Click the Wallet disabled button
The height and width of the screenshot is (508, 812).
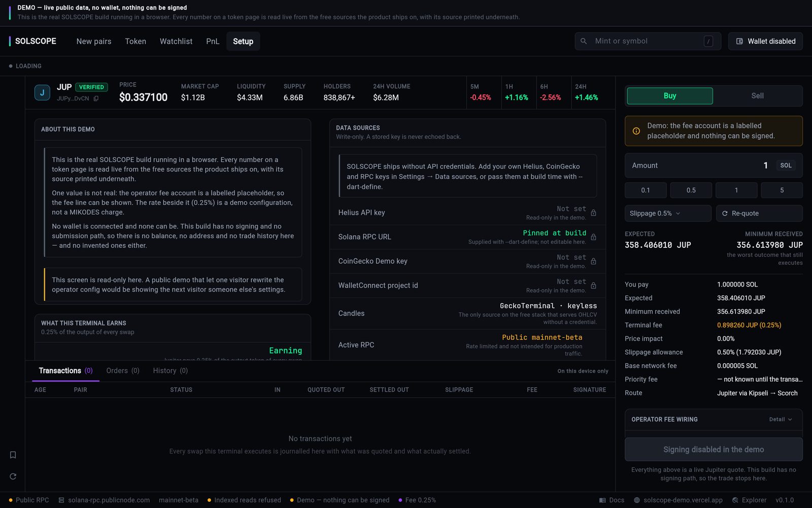[x=765, y=41]
